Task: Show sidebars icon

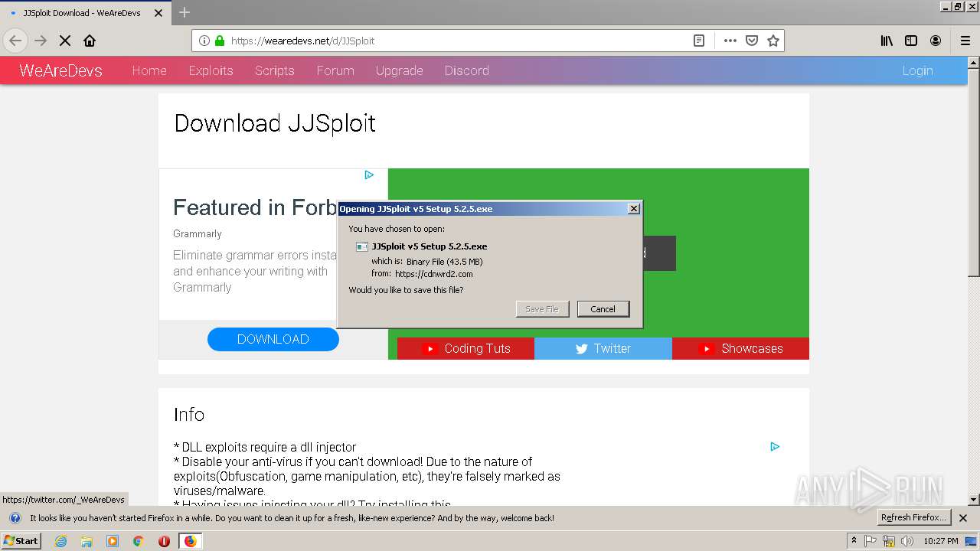Action: tap(911, 41)
